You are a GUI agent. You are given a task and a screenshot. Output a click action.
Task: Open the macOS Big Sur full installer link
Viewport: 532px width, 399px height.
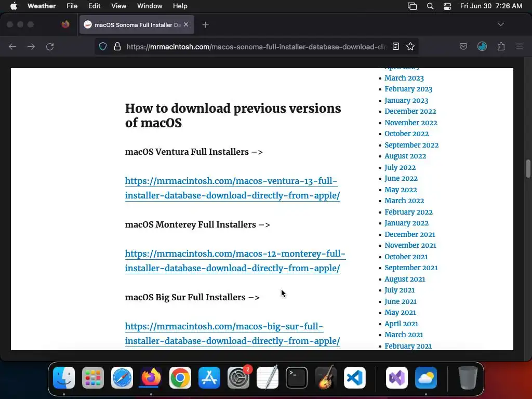coord(232,334)
